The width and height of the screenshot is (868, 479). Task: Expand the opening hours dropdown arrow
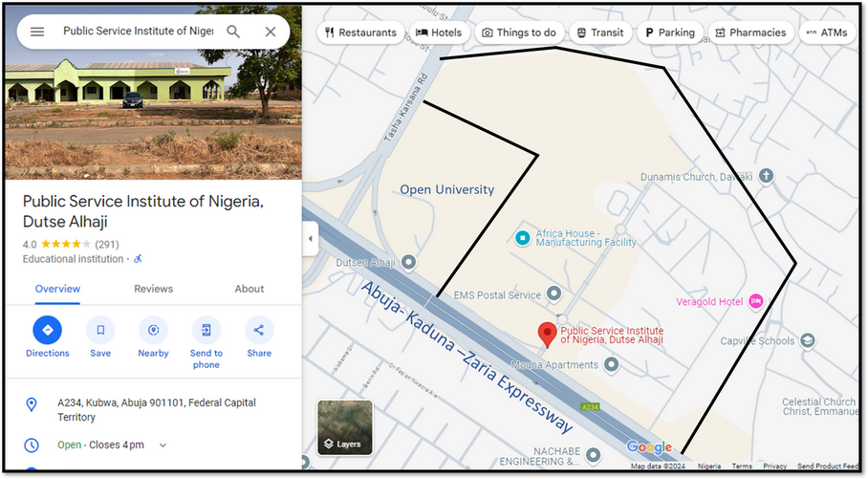pyautogui.click(x=163, y=445)
